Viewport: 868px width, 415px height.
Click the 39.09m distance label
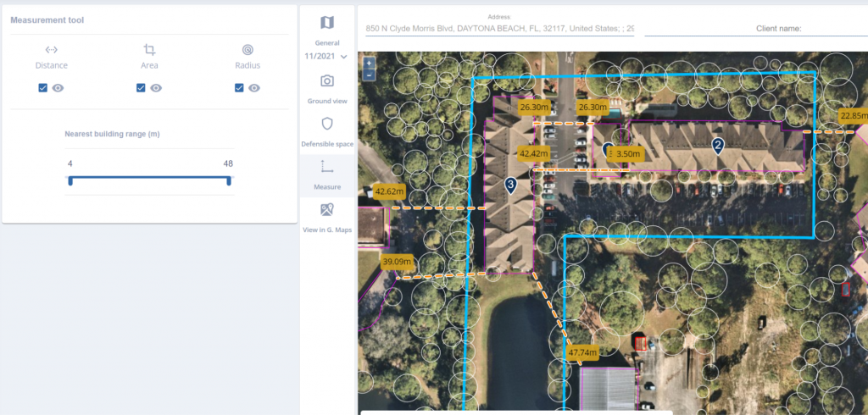[398, 262]
